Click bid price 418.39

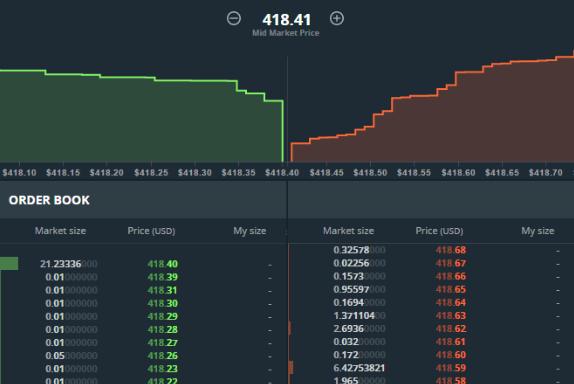[163, 277]
